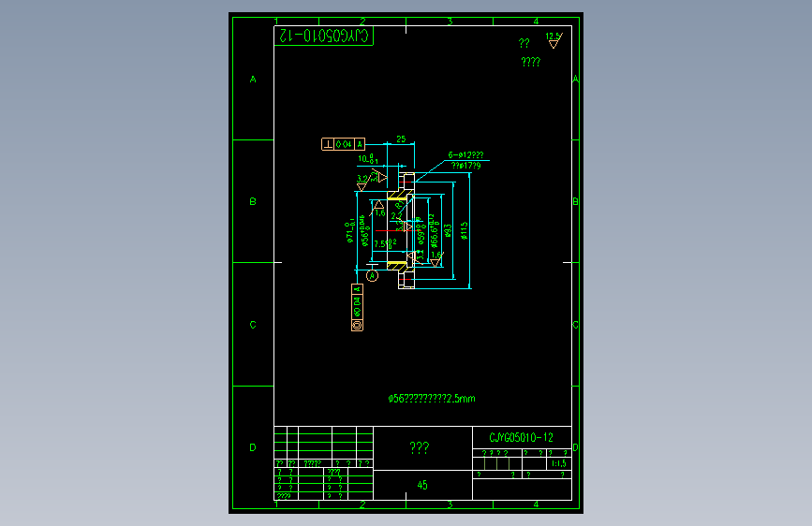Viewport: 812px width, 526px height.
Task: Select the concentricity tolerance frame below datum
Action: coord(358,308)
